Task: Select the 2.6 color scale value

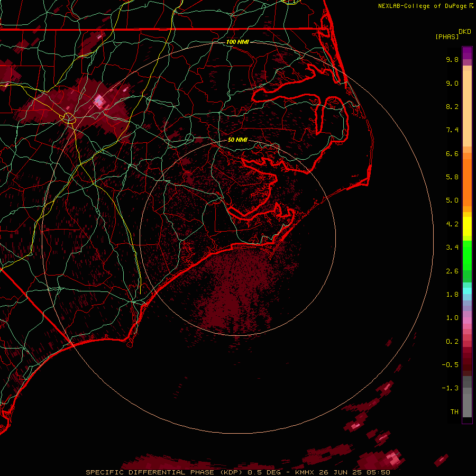Action: tap(452, 271)
